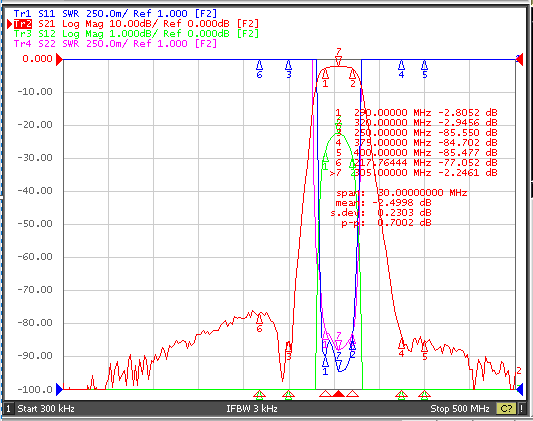Click blue marker 5 on top reference line
The image size is (533, 421).
[425, 69]
